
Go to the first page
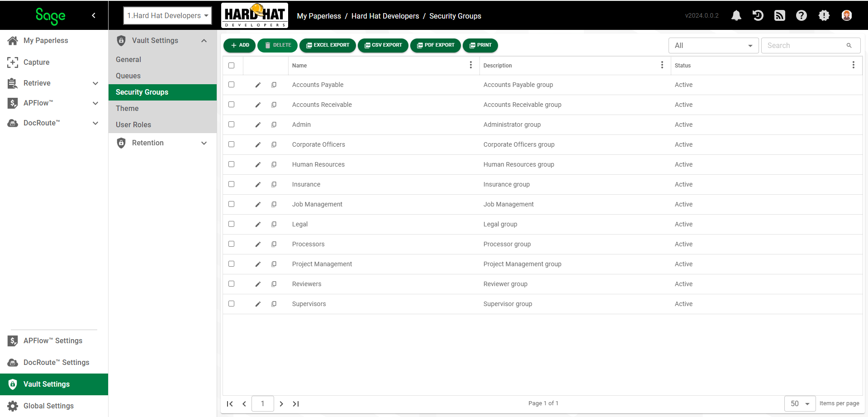click(x=230, y=404)
